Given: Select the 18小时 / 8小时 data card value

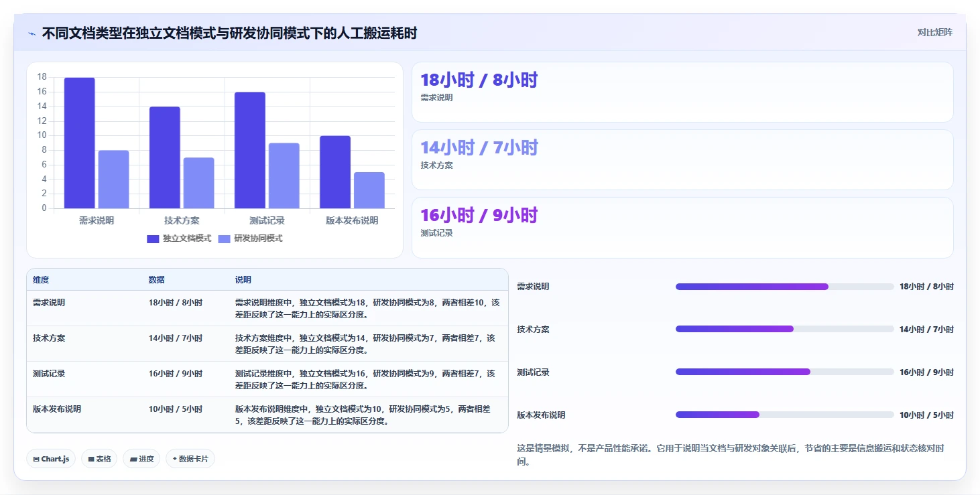Looking at the screenshot, I should point(479,80).
